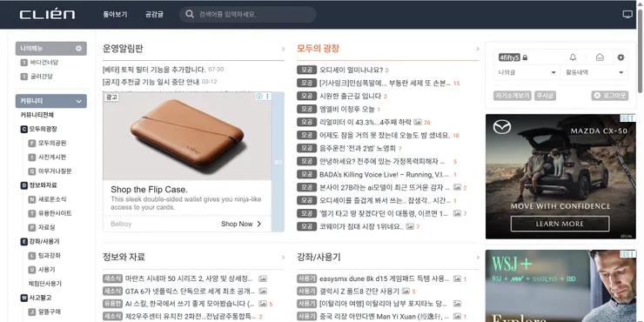The width and height of the screenshot is (644, 322).
Task: Open the three-dot options on Bellroy ad
Action: (x=267, y=96)
